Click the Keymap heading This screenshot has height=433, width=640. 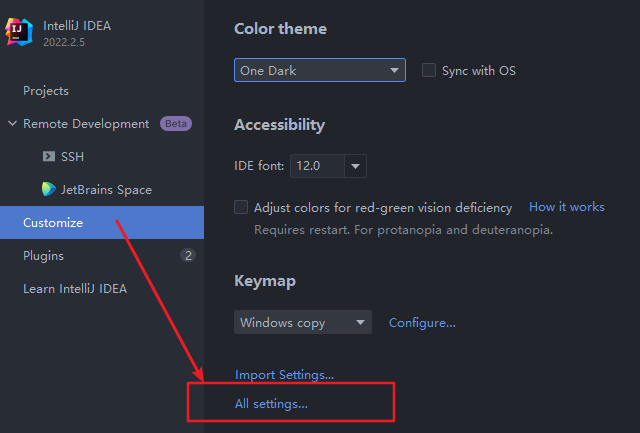[x=265, y=281]
